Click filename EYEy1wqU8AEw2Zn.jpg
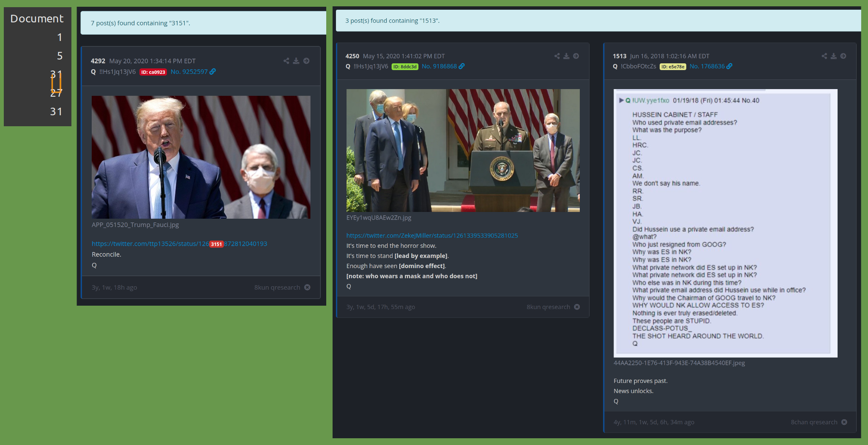Screen dimensions: 868x445 (379, 217)
